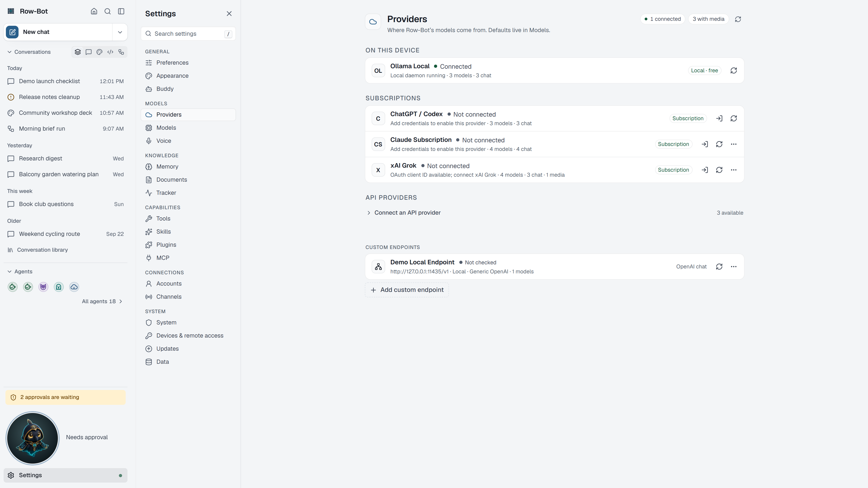Filter conversations by code icon

(x=110, y=52)
